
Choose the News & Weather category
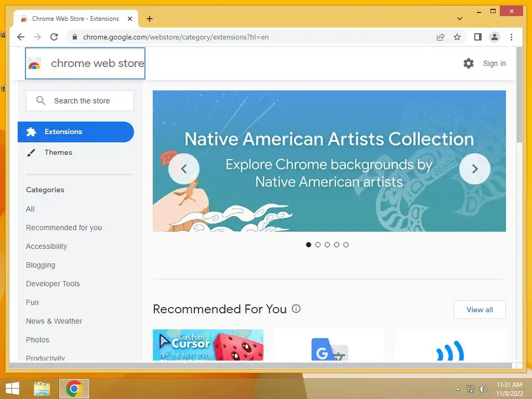54,321
